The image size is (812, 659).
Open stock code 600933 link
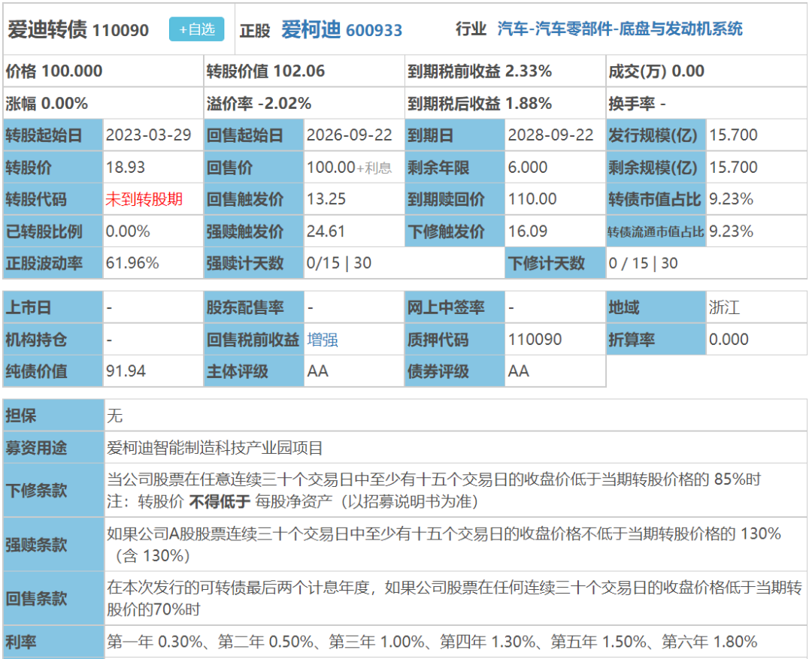(374, 31)
